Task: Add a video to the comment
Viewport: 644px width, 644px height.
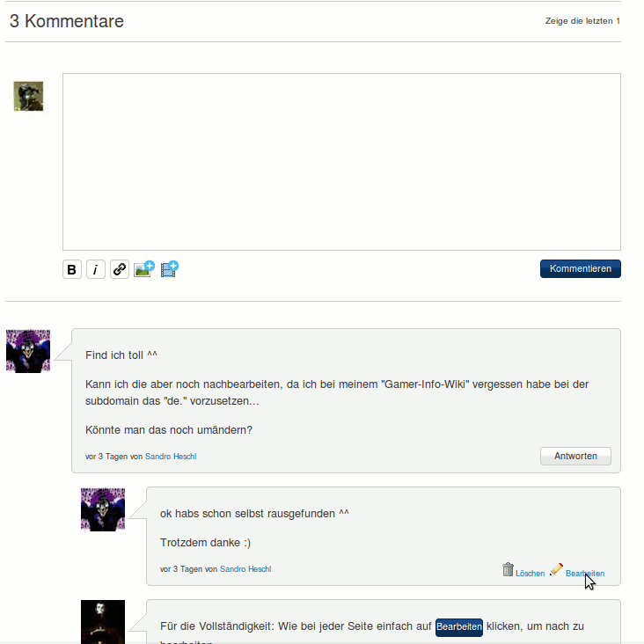Action: click(x=169, y=269)
